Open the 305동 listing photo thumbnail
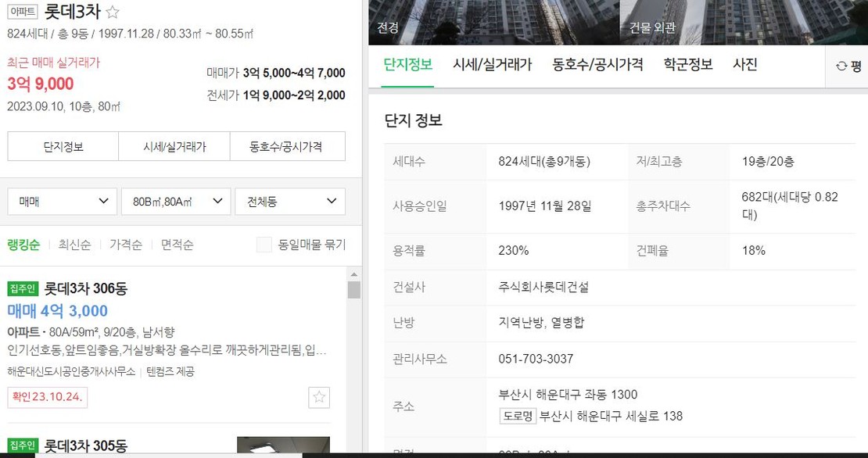 pyautogui.click(x=283, y=445)
